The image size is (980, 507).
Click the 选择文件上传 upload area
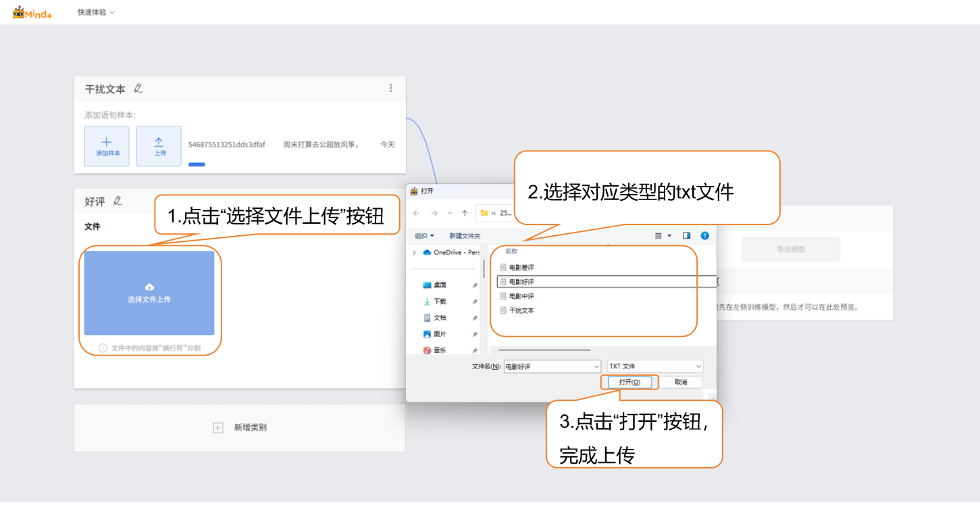point(149,293)
